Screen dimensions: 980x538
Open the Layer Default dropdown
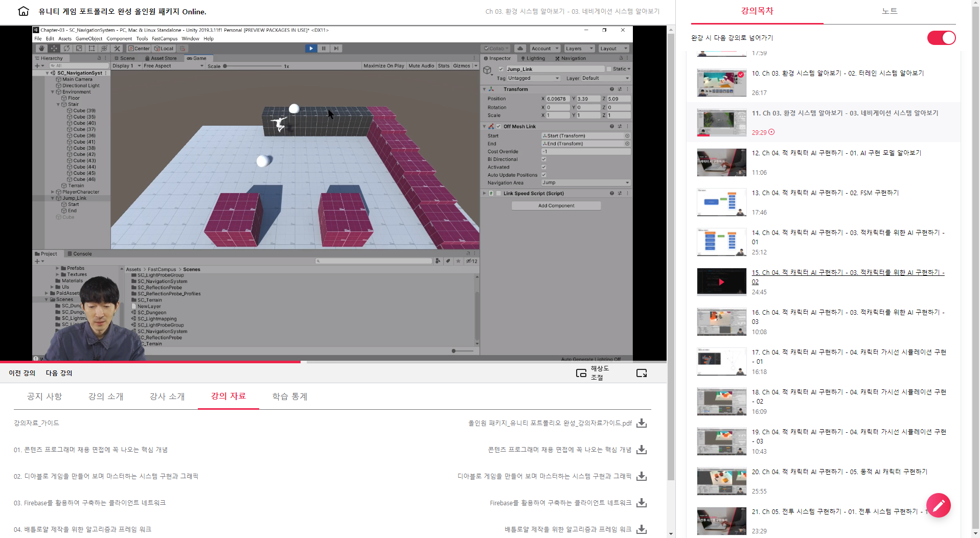click(x=606, y=78)
